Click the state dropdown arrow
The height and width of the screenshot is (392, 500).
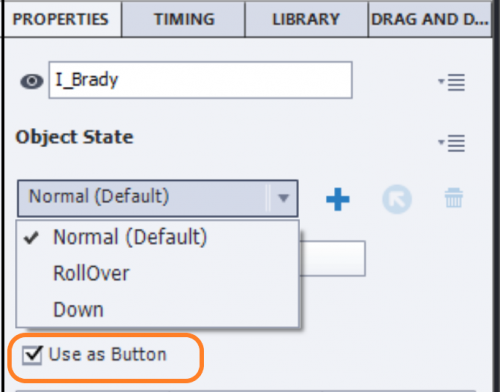tap(284, 198)
